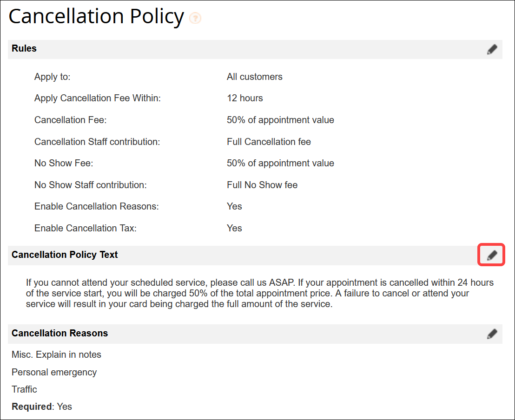Click Yes next to Enable Cancellation Reasons
The height and width of the screenshot is (420, 515).
click(x=234, y=206)
